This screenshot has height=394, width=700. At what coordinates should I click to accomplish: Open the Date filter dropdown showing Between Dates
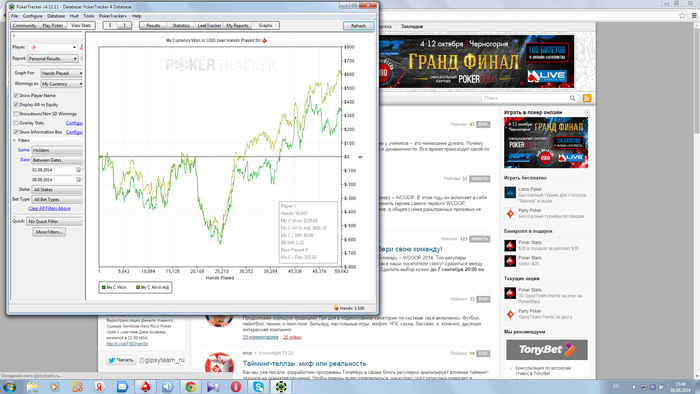click(x=57, y=160)
